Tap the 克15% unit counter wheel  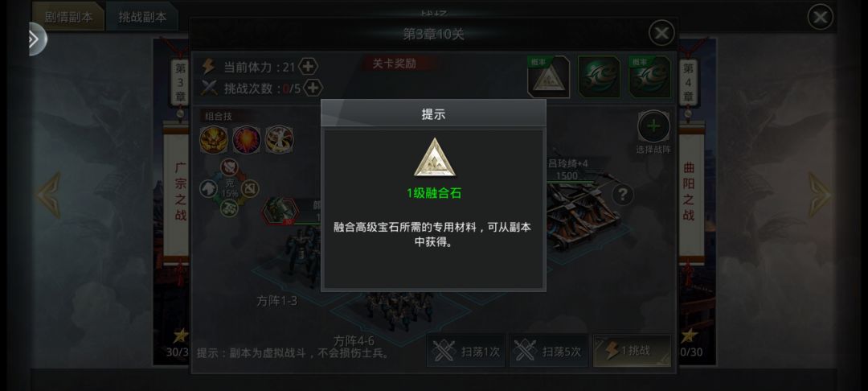(x=229, y=189)
